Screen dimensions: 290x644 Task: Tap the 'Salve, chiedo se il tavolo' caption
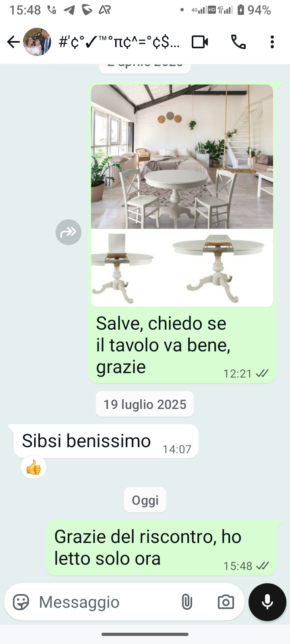pyautogui.click(x=163, y=345)
